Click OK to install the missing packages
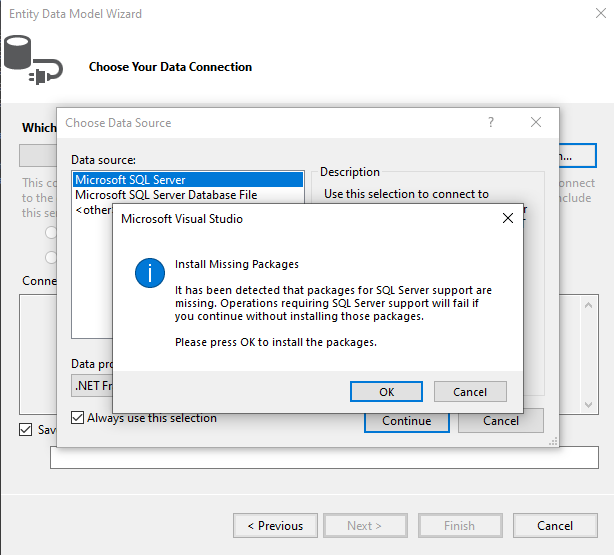This screenshot has height=555, width=614. [386, 392]
